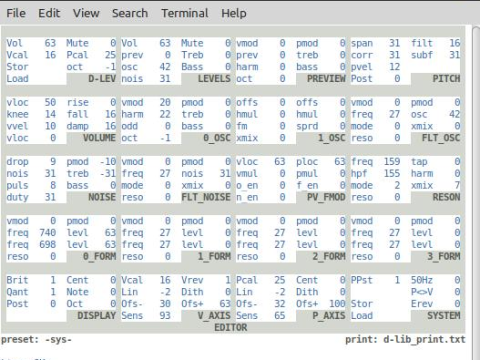The width and height of the screenshot is (480, 360).
Task: Select the Brit parameter label
Action: [x=17, y=280]
